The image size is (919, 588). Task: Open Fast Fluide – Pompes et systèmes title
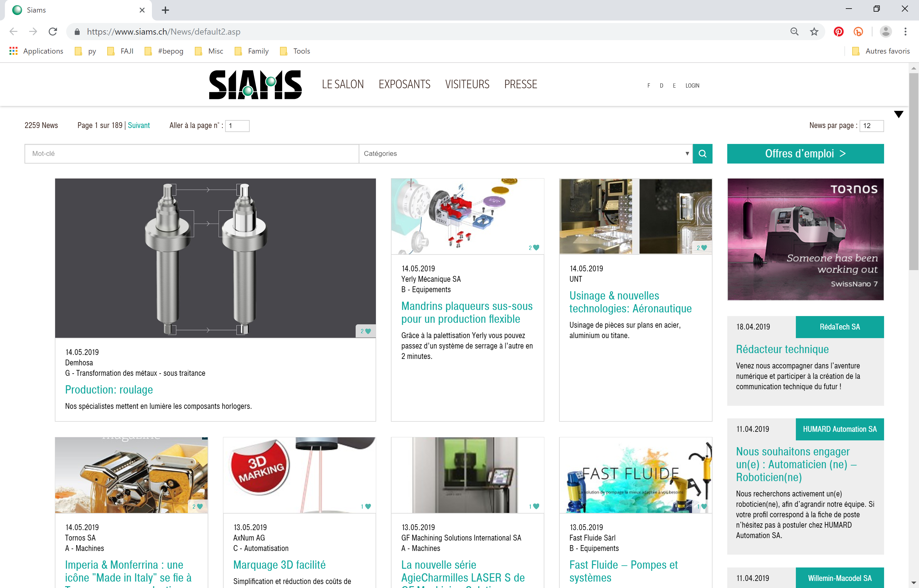coord(623,571)
